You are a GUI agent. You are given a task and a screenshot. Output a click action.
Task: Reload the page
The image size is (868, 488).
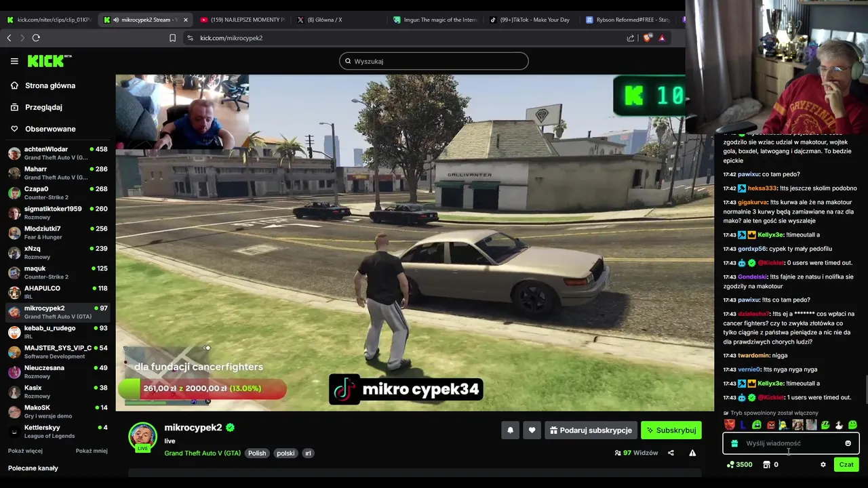[x=36, y=38]
